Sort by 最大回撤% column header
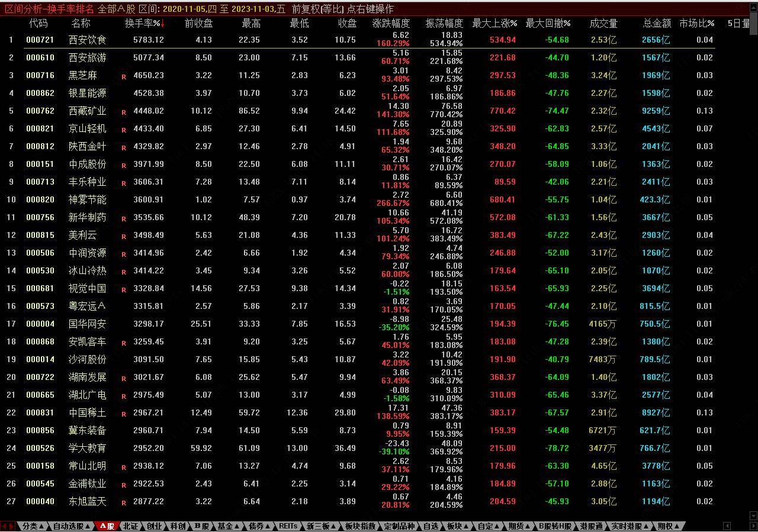758x532 pixels. tap(548, 24)
